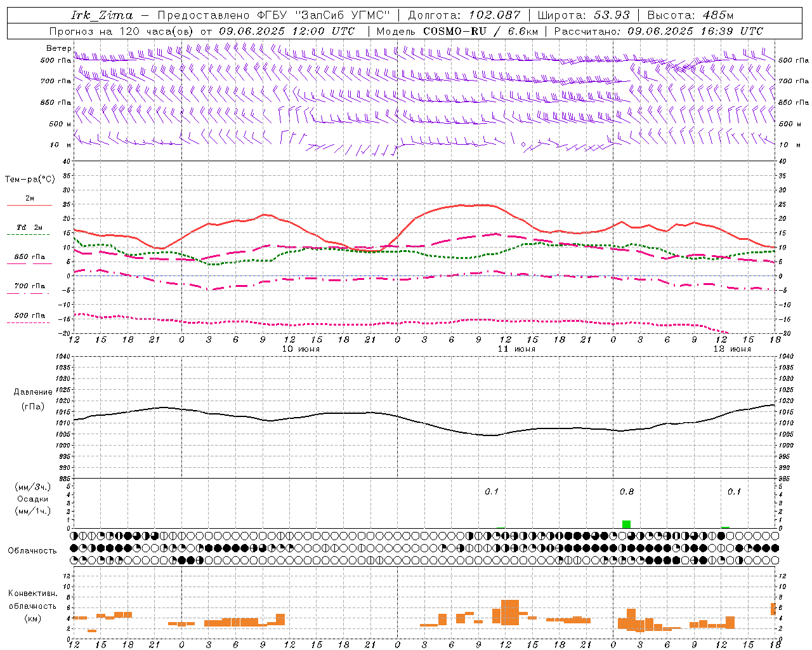Click the "Тем-ра(°C)" axis title
Screen dimensions: 812x650
point(30,180)
